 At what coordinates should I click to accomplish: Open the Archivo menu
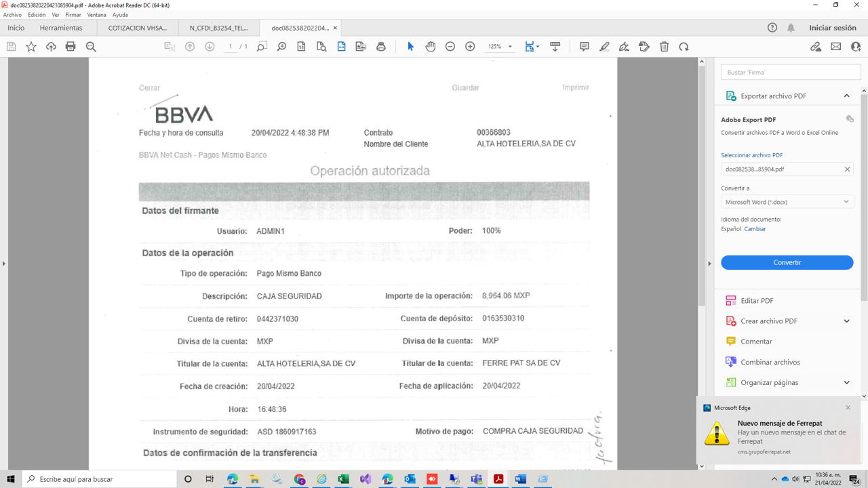coord(12,15)
